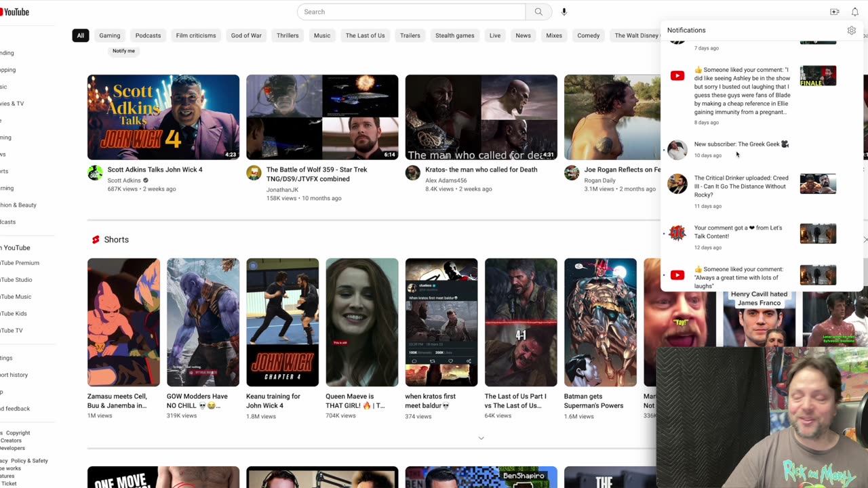
Task: Open The Critical Drinker notification avatar
Action: 677,184
